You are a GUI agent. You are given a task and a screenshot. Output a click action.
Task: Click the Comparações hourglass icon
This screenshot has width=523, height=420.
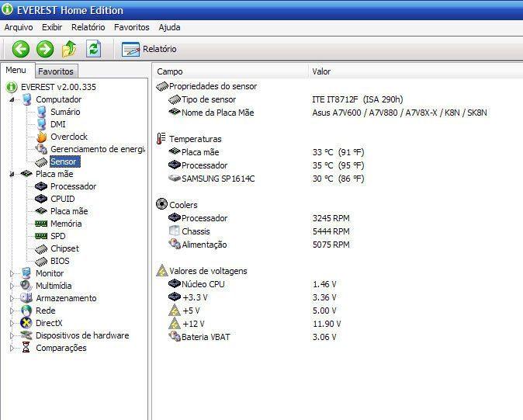pyautogui.click(x=27, y=348)
